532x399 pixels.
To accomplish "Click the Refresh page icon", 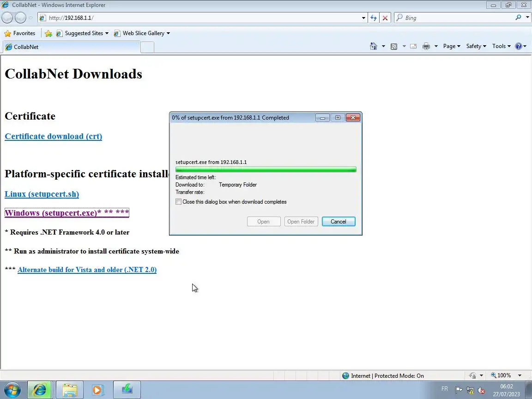I will [374, 18].
